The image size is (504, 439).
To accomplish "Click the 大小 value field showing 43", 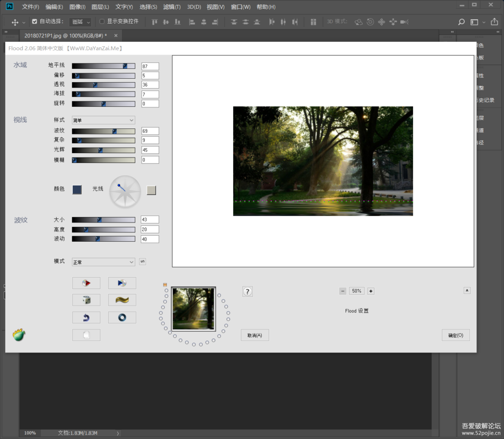I will (x=150, y=220).
